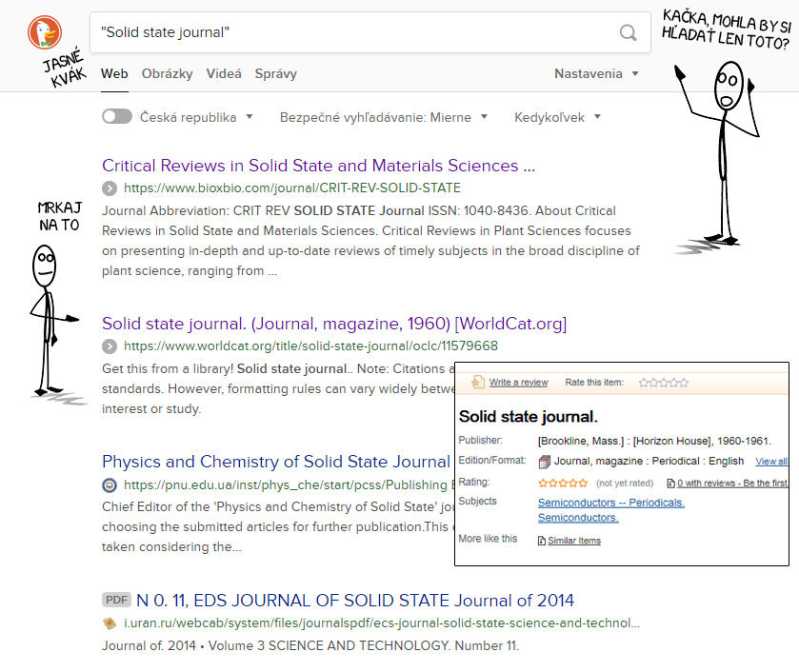Open the Nastavenia settings menu
Image resolution: width=799 pixels, height=672 pixels.
(596, 73)
